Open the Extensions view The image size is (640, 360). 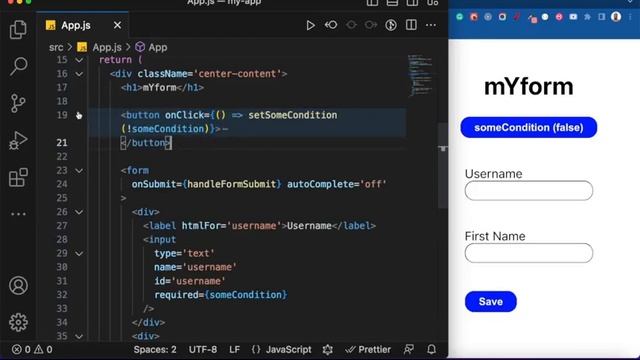18,177
